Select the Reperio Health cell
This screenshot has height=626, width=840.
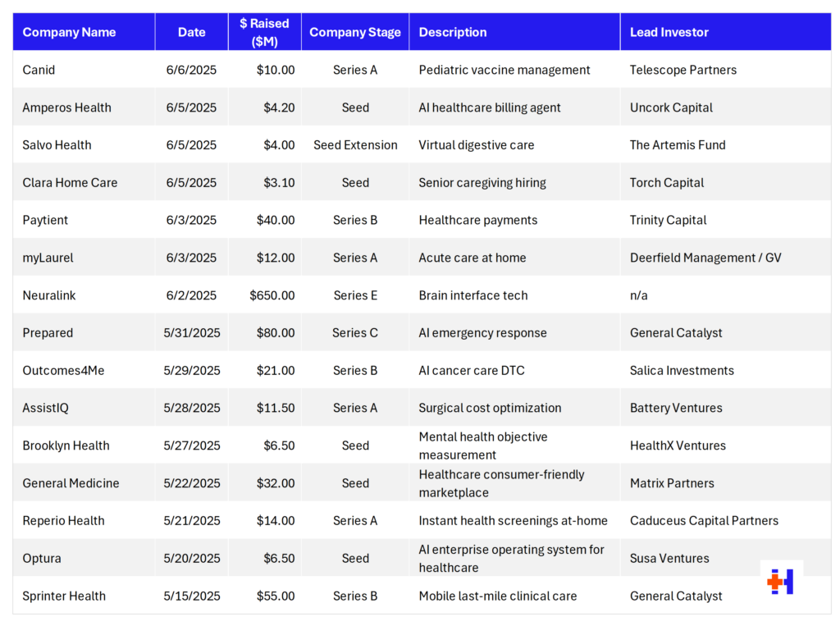click(x=84, y=520)
